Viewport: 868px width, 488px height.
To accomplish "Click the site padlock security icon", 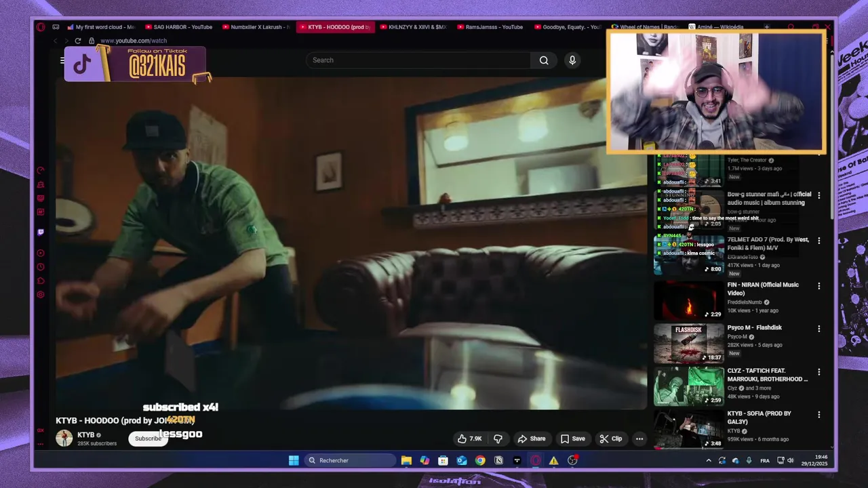I will pyautogui.click(x=92, y=41).
